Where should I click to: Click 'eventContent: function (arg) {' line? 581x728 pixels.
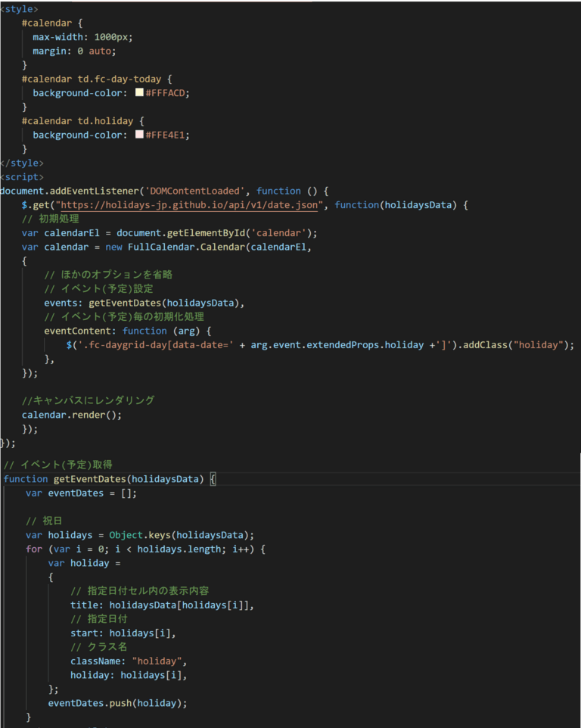click(x=128, y=331)
